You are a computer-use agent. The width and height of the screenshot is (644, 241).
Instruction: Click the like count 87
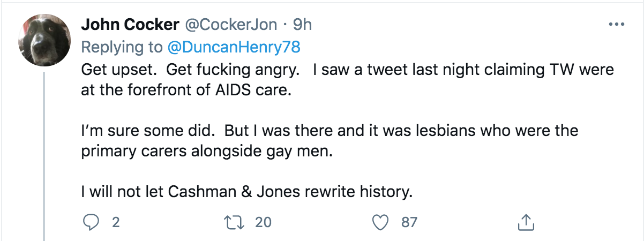409,222
